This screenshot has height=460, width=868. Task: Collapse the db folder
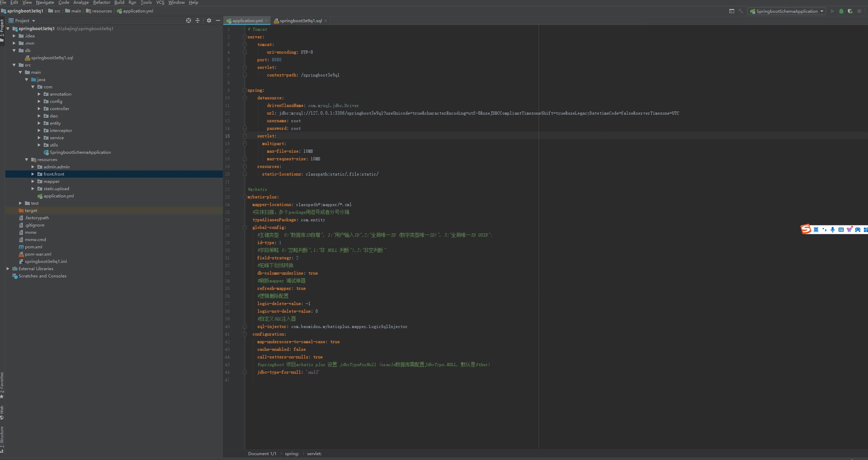pyautogui.click(x=14, y=50)
